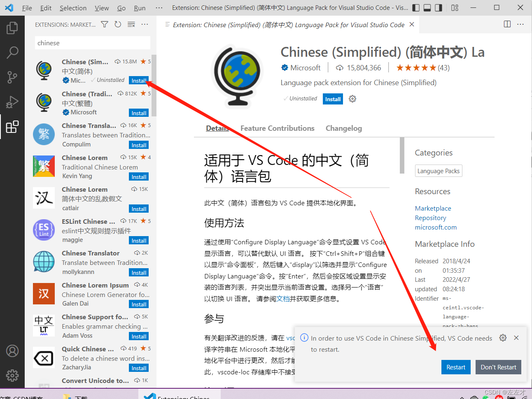The image size is (532, 399).
Task: Click the ESLint Chinese extension icon
Action: [x=44, y=230]
